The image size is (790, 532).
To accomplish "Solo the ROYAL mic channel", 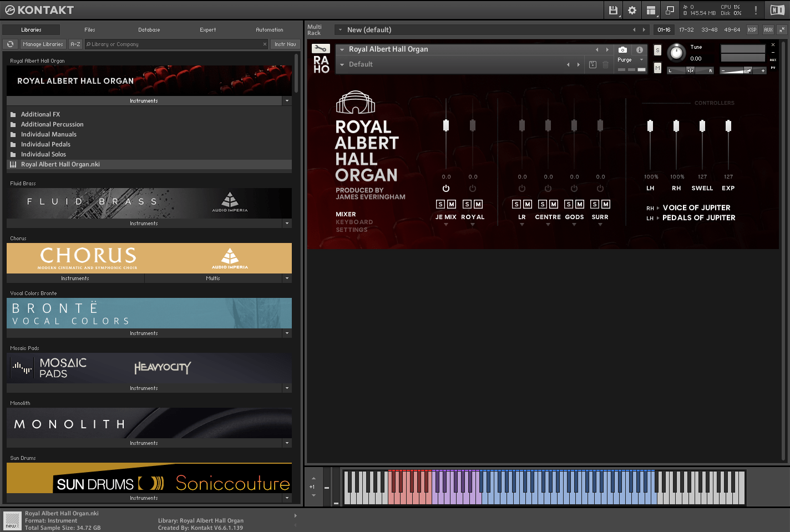I will tap(467, 204).
